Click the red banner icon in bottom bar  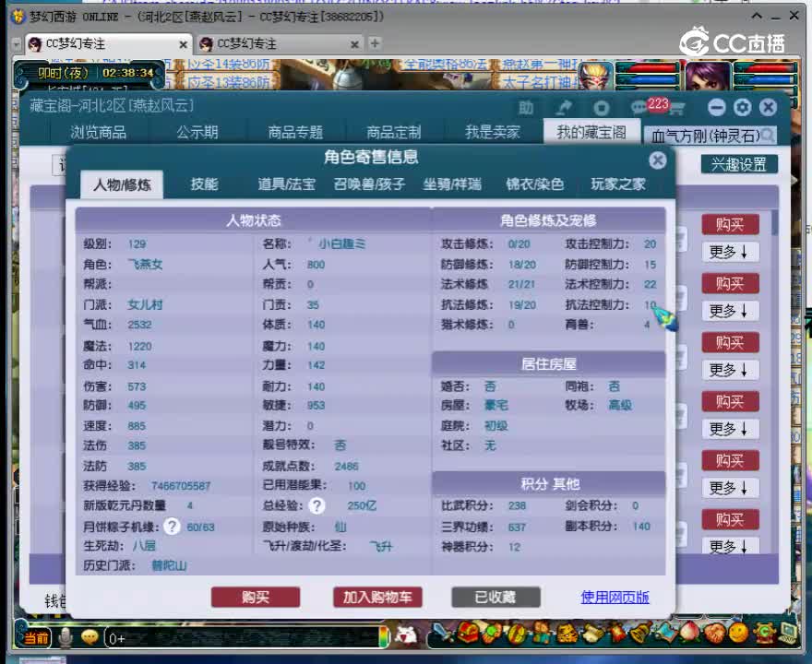616,633
